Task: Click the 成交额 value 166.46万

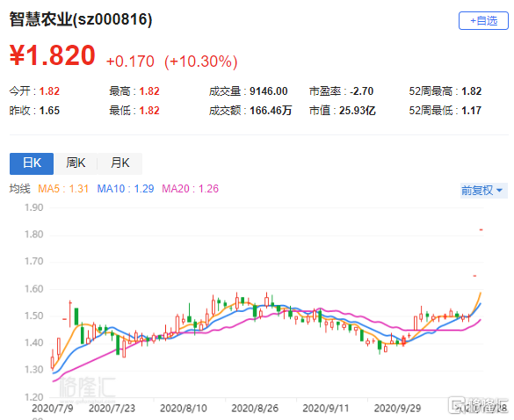Action: coord(271,111)
